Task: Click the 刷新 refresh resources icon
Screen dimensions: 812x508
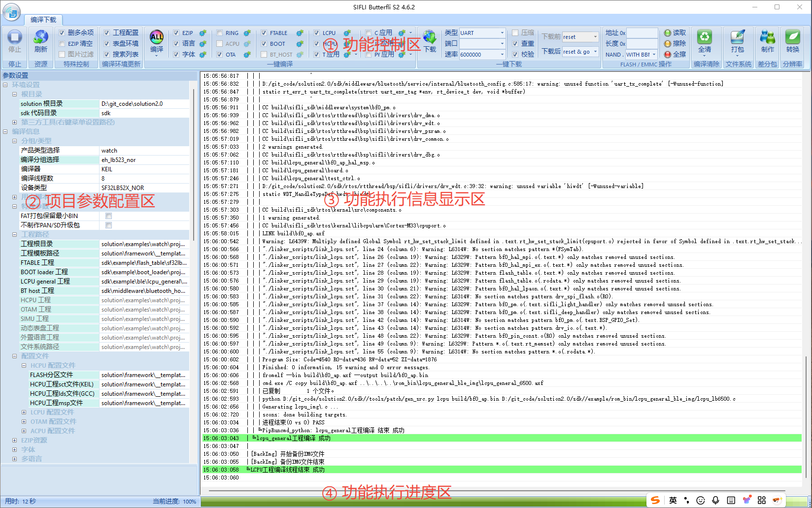Action: coord(41,37)
